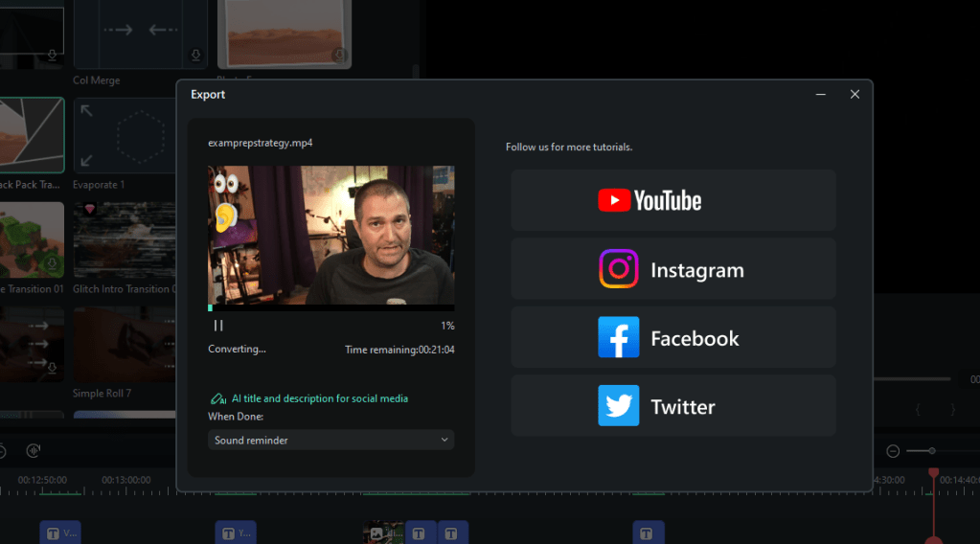Select the Back Pack transition thumbnail
Viewport: 980px width, 544px height.
(x=32, y=135)
